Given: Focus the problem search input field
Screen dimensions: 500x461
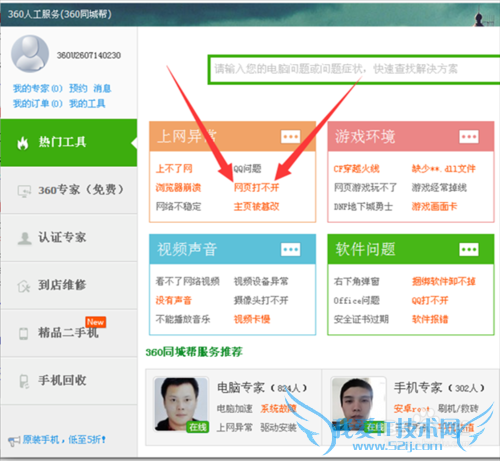Looking at the screenshot, I should pos(354,69).
